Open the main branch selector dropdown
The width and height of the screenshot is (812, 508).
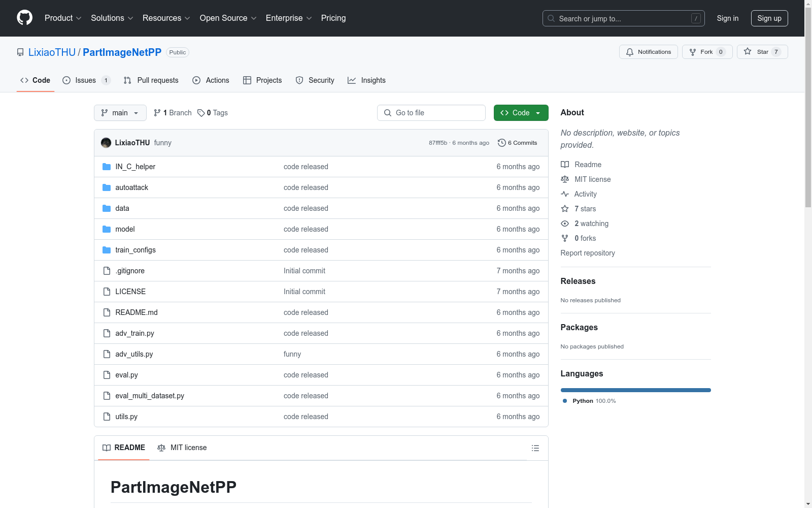point(120,113)
